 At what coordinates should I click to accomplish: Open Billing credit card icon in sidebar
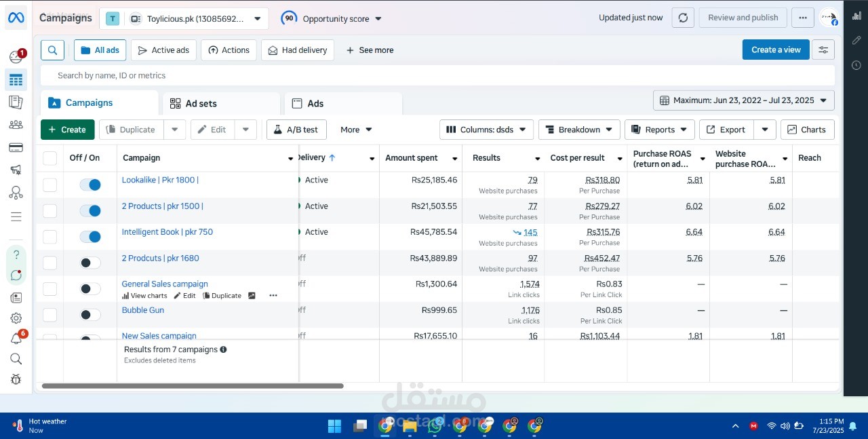pyautogui.click(x=16, y=147)
